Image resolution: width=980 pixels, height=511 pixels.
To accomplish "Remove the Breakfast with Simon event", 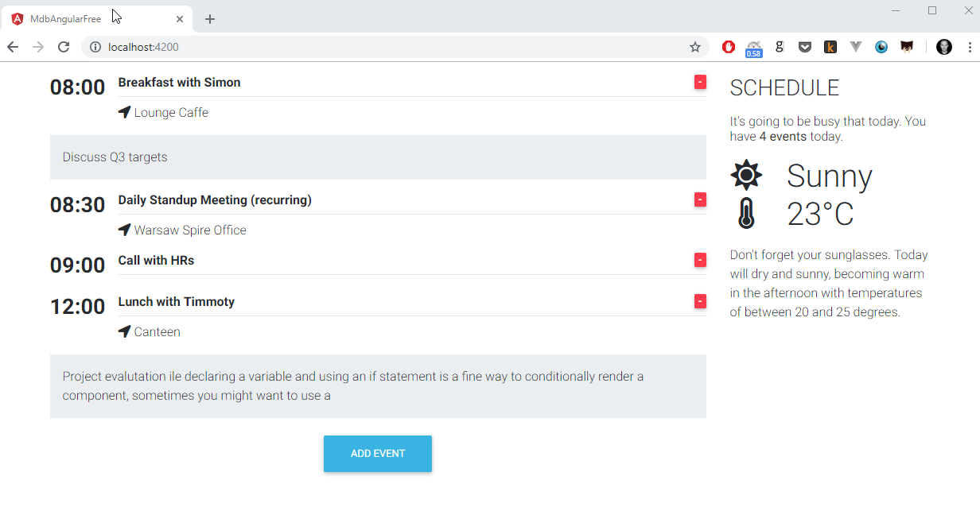I will click(x=700, y=82).
